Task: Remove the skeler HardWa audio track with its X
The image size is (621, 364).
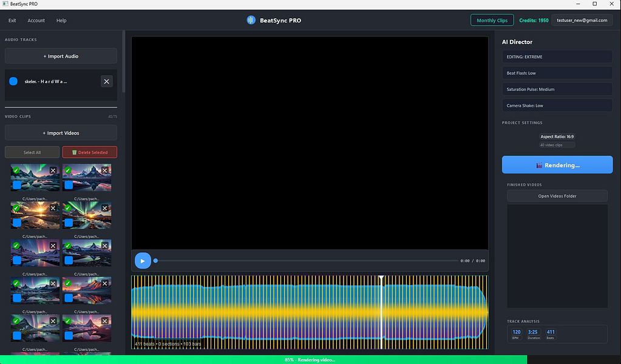Action: [106, 81]
